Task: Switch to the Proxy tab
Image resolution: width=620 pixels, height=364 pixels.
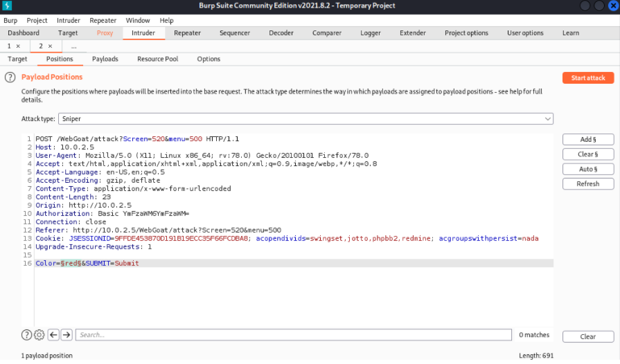Action: (105, 33)
